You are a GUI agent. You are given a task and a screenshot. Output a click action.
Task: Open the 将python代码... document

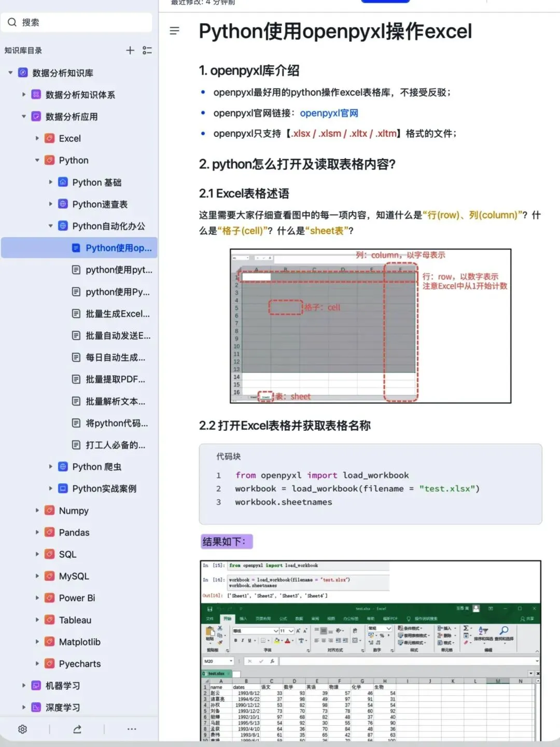coord(117,423)
